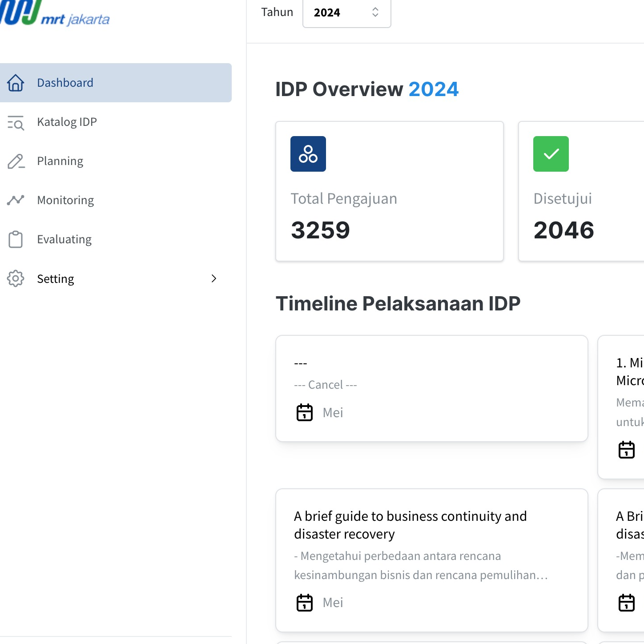Click calendar icon in the Cancel card

[305, 412]
